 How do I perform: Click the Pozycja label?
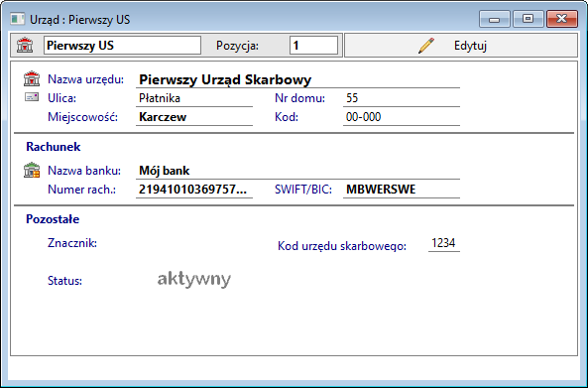tap(237, 46)
